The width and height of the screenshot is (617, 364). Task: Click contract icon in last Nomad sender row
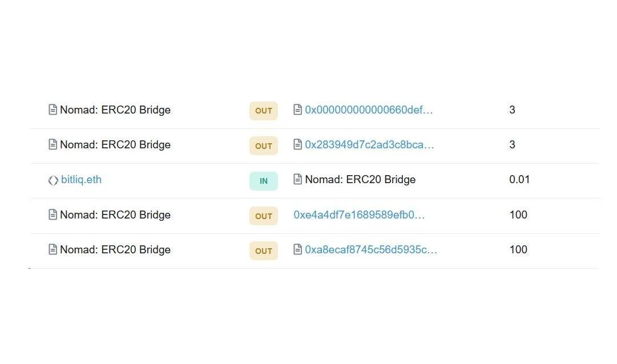click(x=53, y=249)
